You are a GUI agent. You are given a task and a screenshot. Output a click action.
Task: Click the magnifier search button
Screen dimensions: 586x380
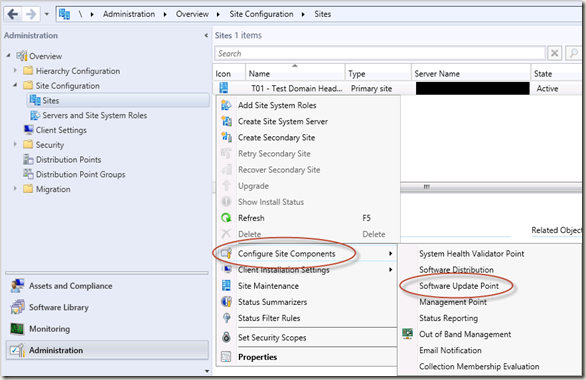tap(573, 53)
